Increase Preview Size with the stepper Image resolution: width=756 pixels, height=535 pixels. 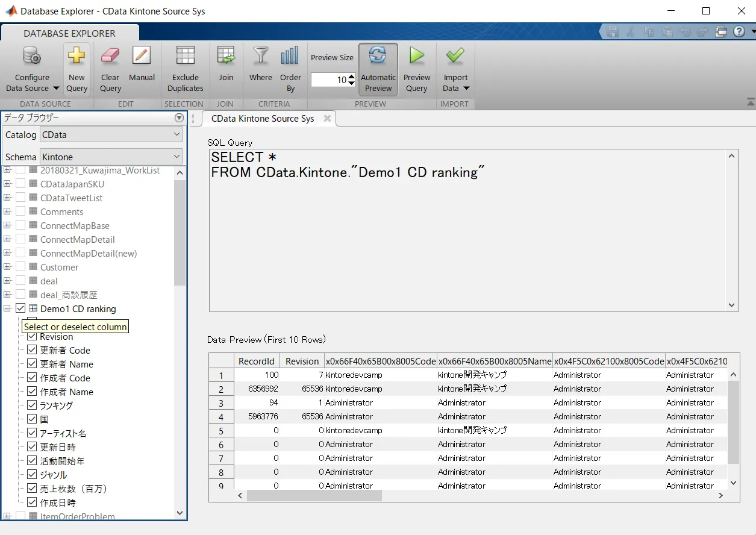click(x=351, y=75)
